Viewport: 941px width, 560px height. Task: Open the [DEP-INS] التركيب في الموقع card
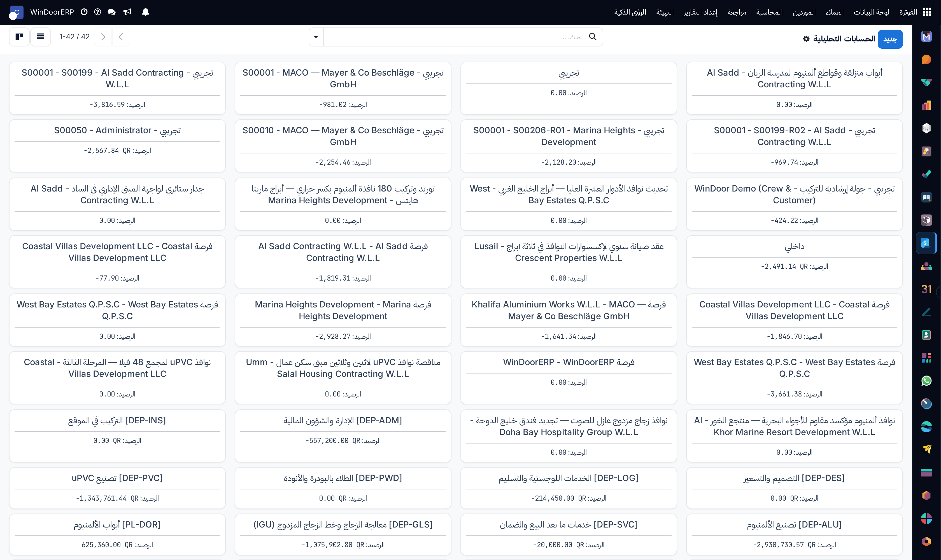pos(117,436)
